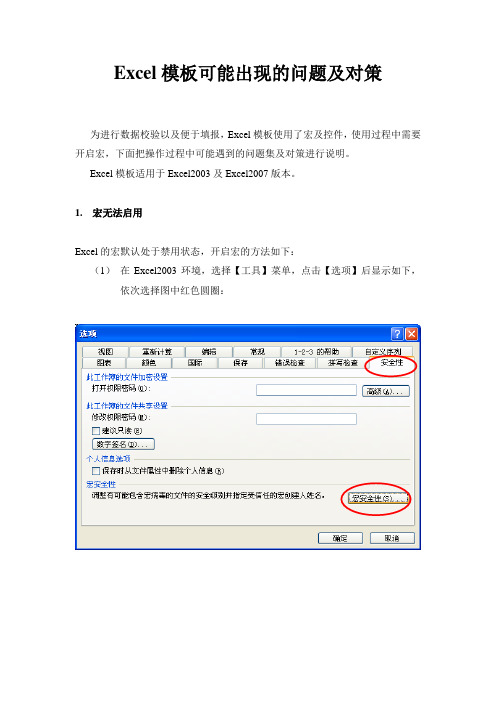
Task: Switch to the 视图 tab
Action: point(105,352)
